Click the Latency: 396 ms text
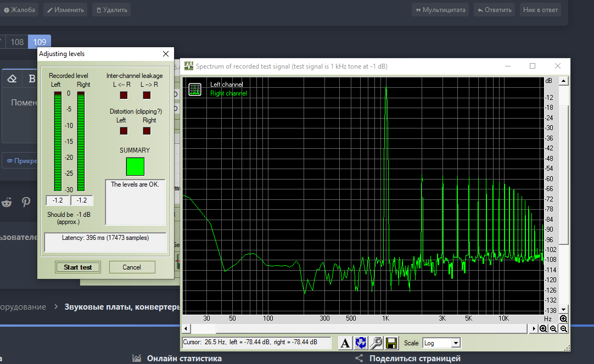The height and width of the screenshot is (364, 594). pos(105,238)
